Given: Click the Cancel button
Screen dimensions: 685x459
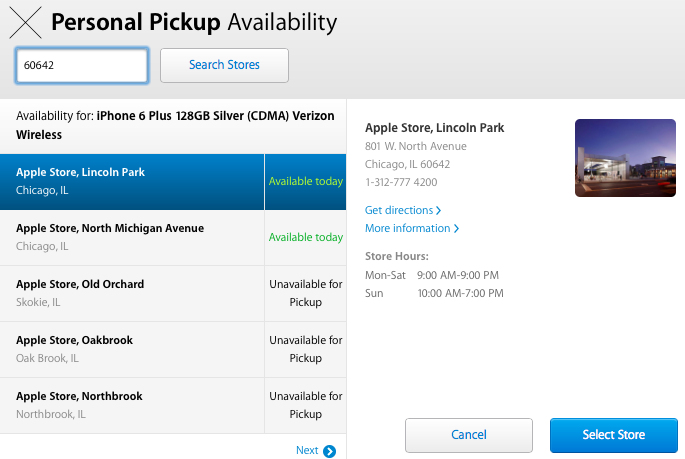Looking at the screenshot, I should [469, 435].
